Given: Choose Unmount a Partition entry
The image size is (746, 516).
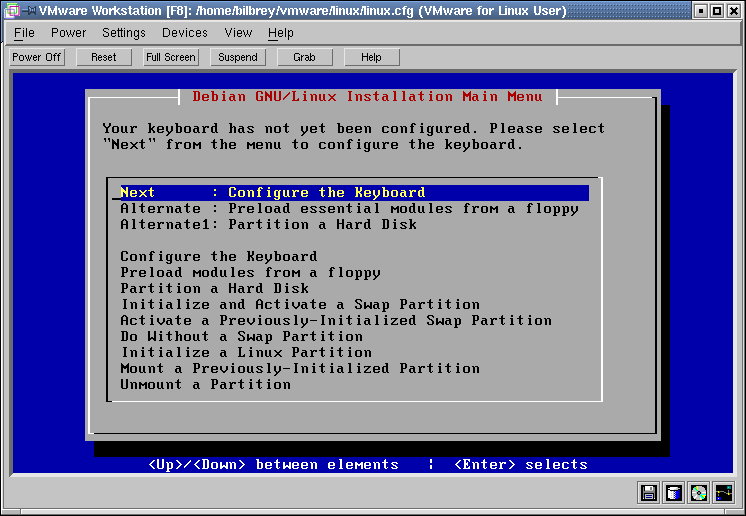Looking at the screenshot, I should (206, 384).
